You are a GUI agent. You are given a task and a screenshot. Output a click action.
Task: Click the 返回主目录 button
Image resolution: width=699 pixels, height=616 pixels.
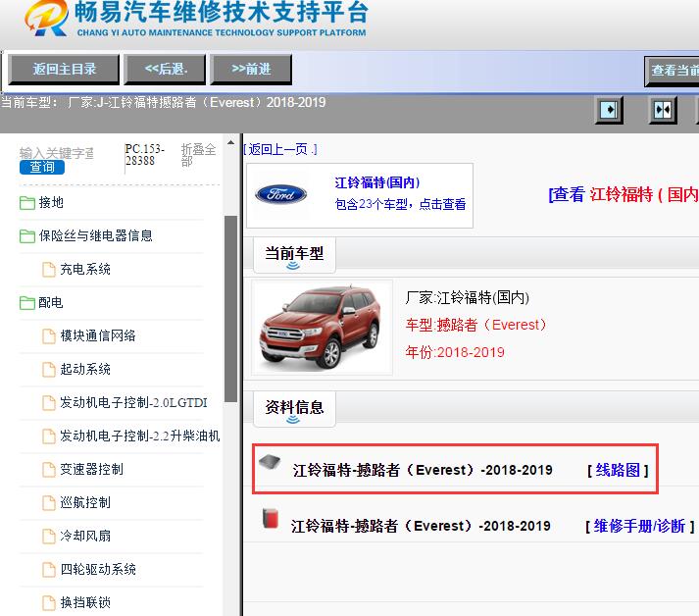coord(64,69)
